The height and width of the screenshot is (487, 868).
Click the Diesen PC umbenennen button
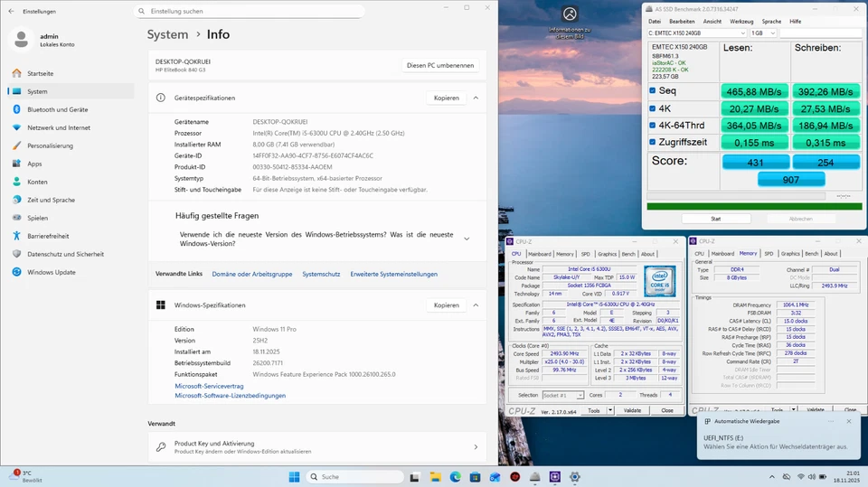coord(439,66)
